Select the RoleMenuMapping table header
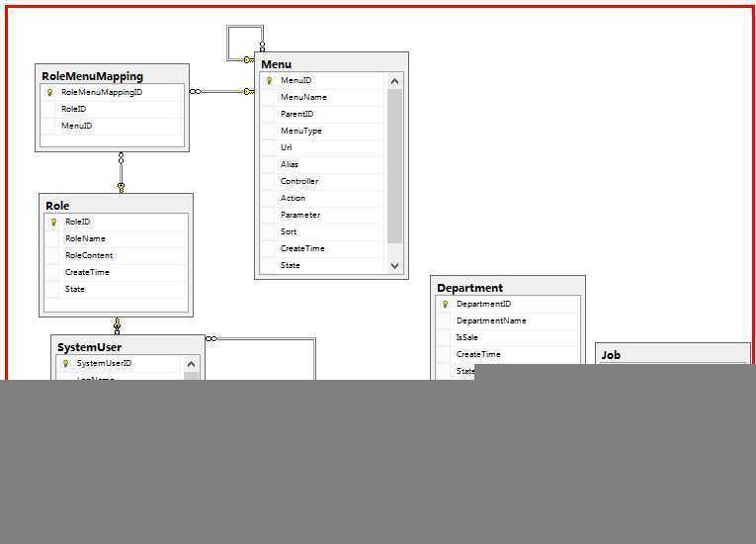 tap(112, 75)
